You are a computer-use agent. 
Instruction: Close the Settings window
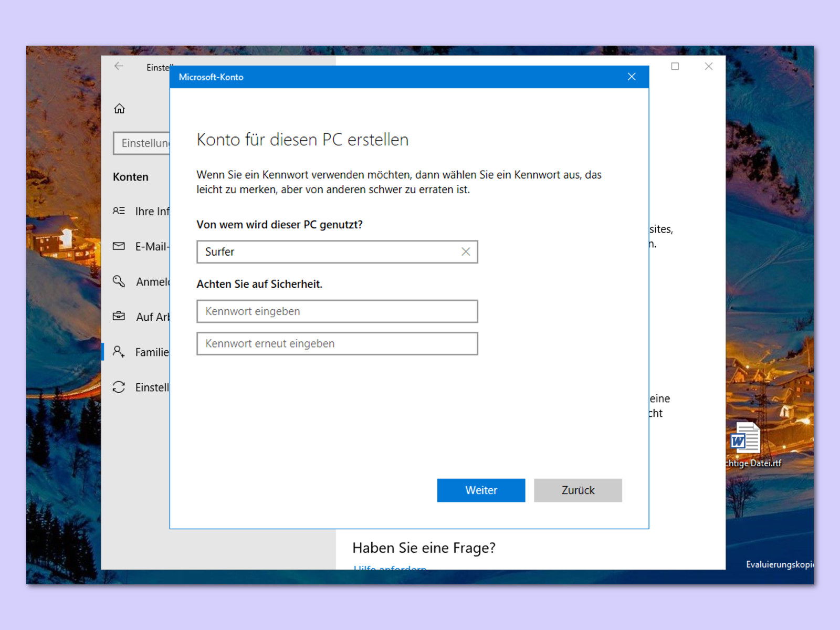(709, 66)
